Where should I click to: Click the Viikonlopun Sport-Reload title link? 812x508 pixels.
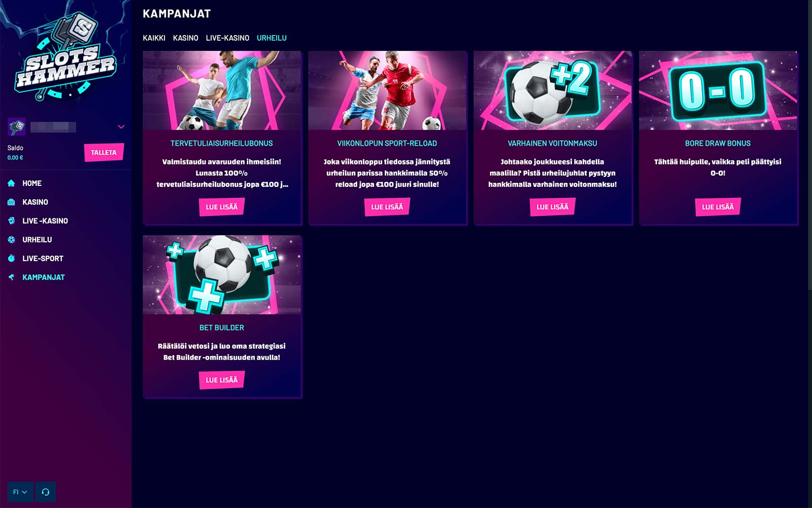tap(387, 143)
